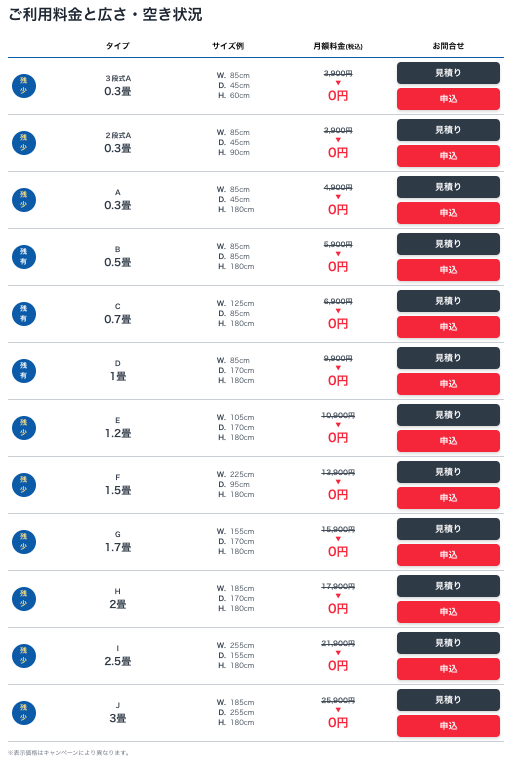Click the 残有 badge beside type C 0.7畳
The image size is (512, 766).
23,314
